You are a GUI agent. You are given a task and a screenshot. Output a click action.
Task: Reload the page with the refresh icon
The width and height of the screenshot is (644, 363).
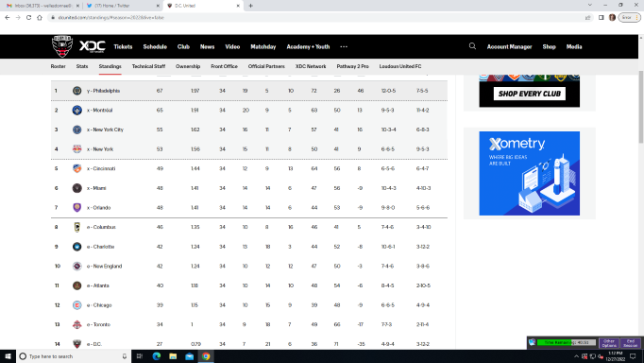click(28, 17)
